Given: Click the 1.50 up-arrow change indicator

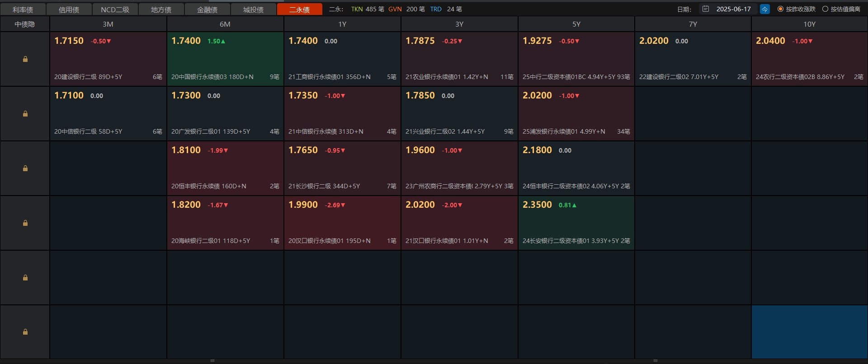Looking at the screenshot, I should (217, 41).
